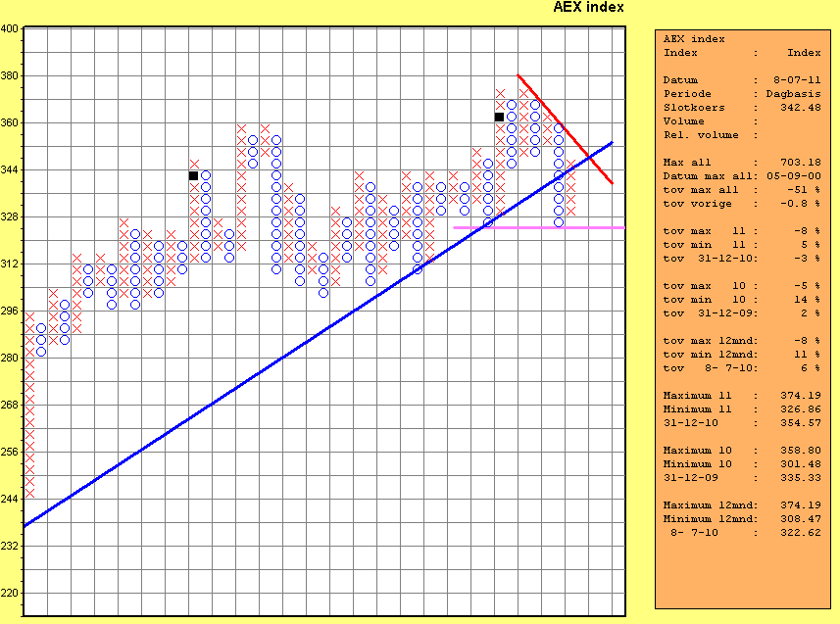The image size is (840, 624).
Task: Select the Minimum 12mnd value 308.47
Action: click(x=800, y=519)
